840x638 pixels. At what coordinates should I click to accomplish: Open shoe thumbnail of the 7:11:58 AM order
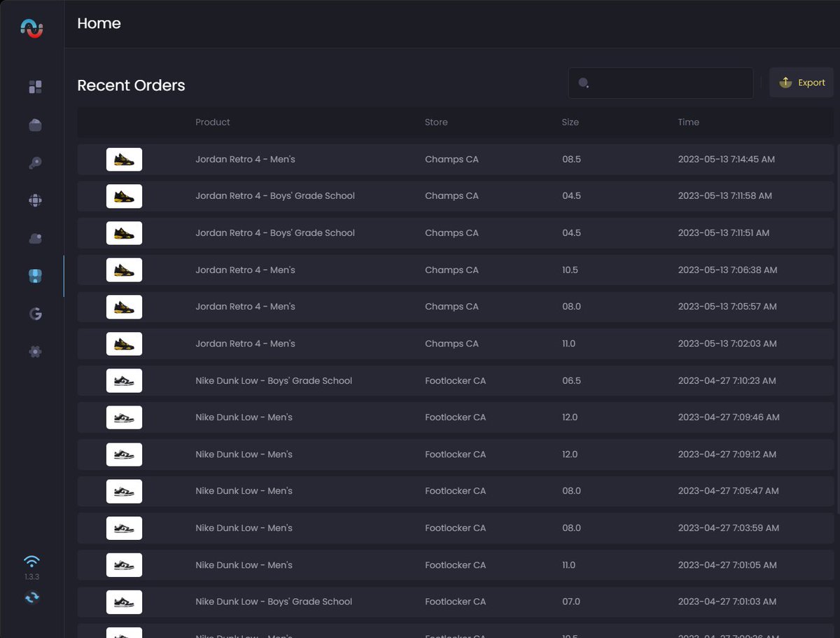click(x=124, y=196)
